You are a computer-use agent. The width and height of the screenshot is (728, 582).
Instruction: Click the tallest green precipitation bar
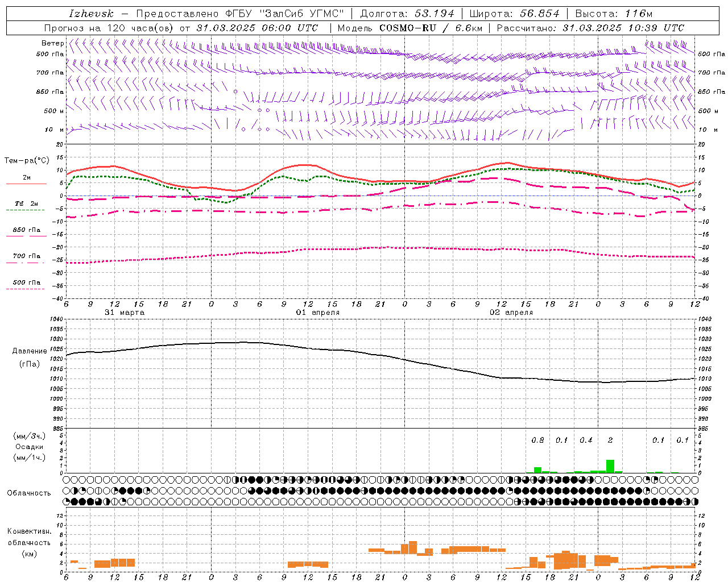pyautogui.click(x=610, y=466)
